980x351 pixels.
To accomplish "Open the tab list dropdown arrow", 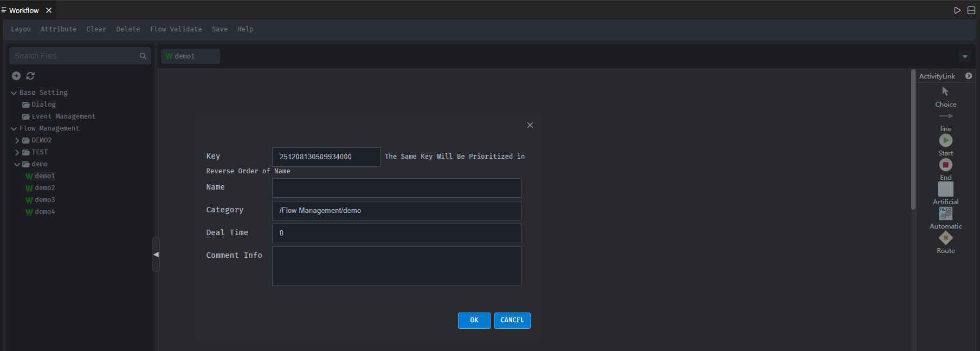I will pos(965,56).
